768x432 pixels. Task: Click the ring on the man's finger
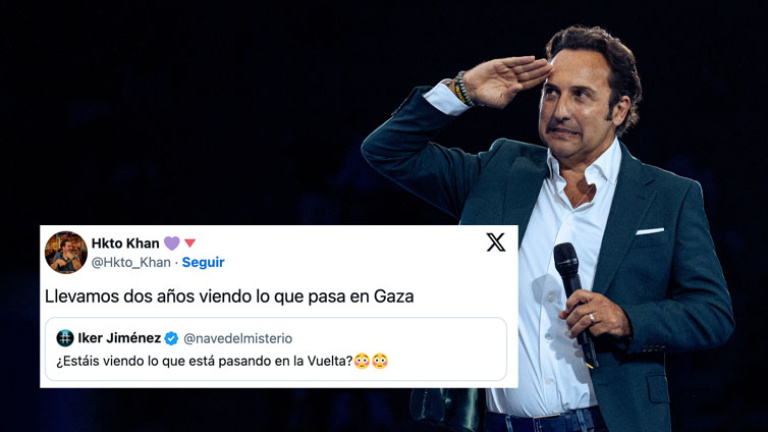[592, 319]
